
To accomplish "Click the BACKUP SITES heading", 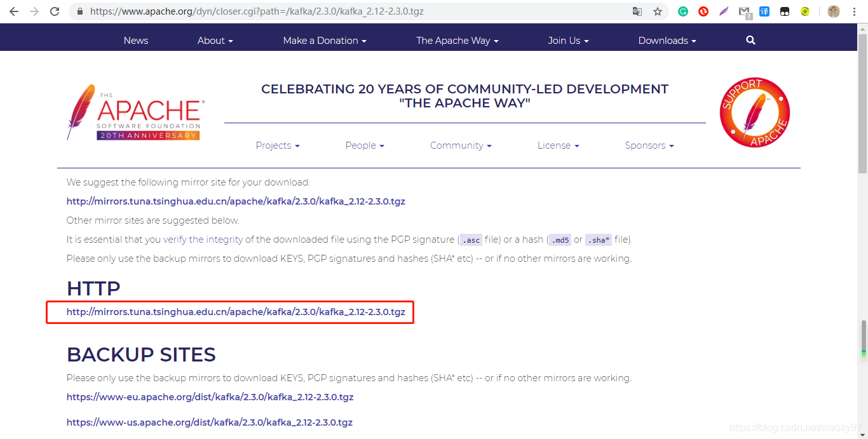I will tap(141, 355).
